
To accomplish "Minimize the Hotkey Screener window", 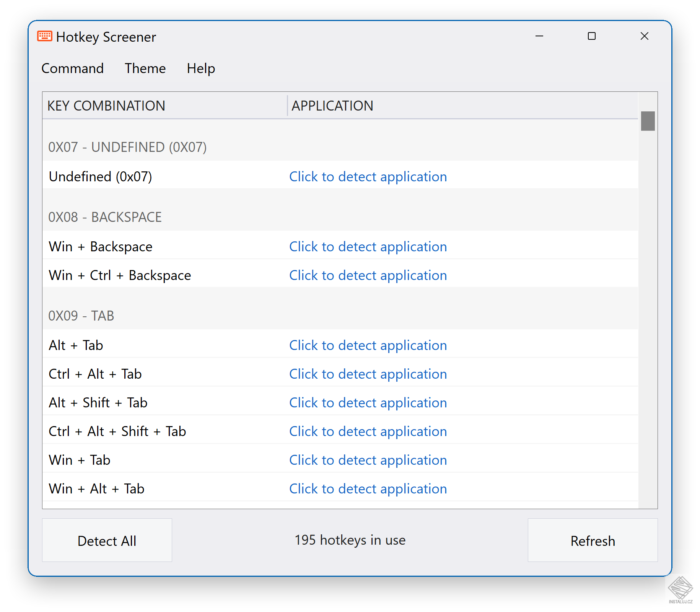I will 539,36.
